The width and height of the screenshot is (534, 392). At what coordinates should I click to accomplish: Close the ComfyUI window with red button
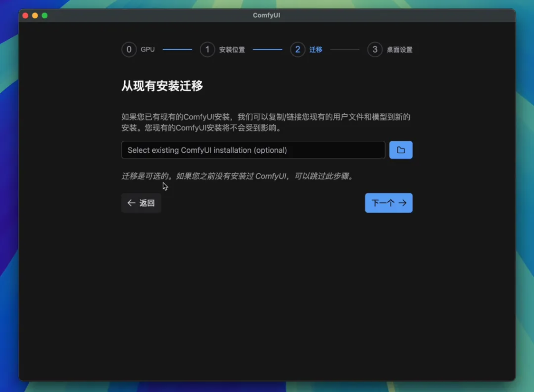(x=25, y=15)
